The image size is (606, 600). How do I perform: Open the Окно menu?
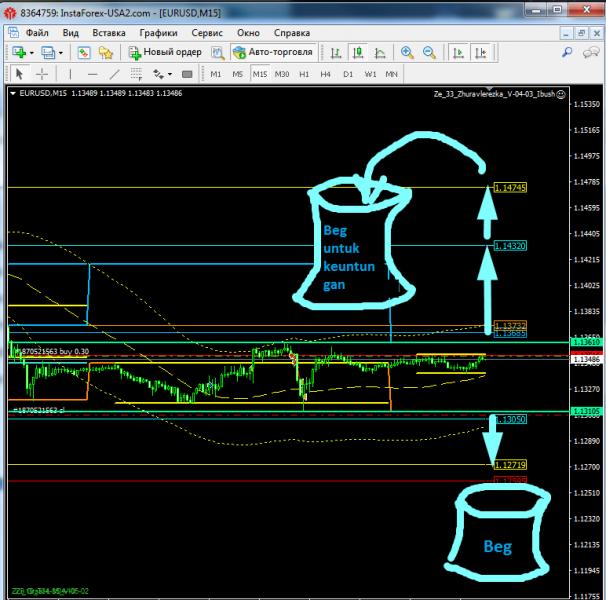[248, 33]
